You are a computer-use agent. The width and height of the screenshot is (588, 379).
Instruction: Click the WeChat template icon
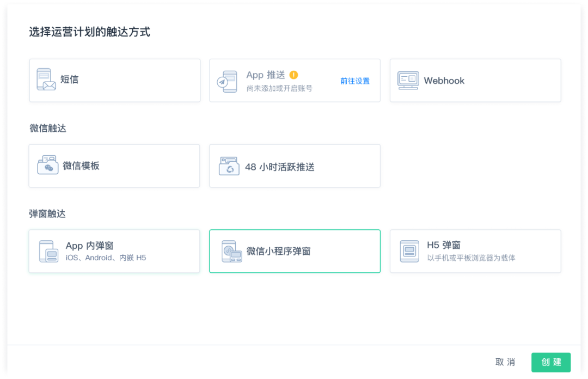47,165
